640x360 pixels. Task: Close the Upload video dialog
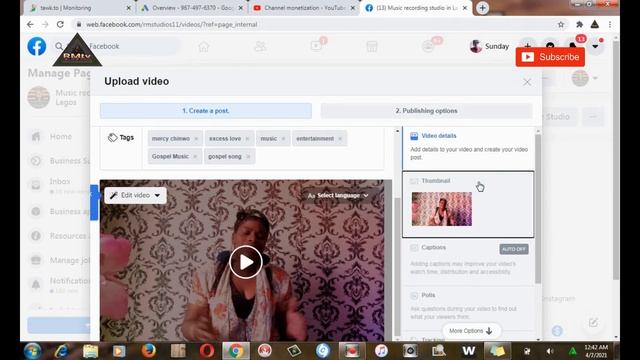pos(527,82)
